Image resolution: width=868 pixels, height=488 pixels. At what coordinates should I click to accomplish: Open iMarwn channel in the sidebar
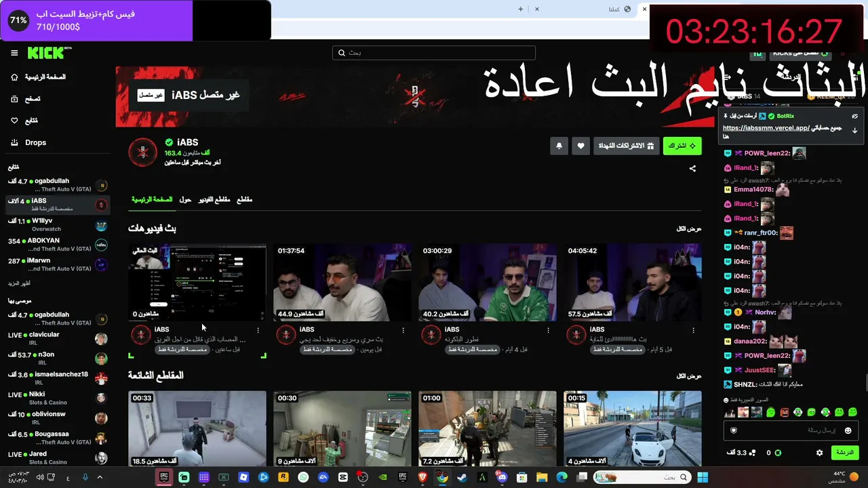coord(58,264)
